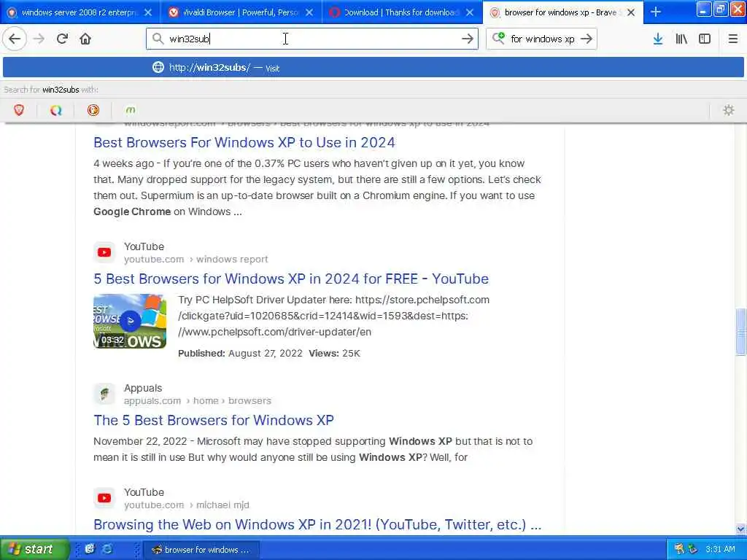747x560 pixels.
Task: Switch to Vivaldi Browser tab
Action: coord(241,12)
